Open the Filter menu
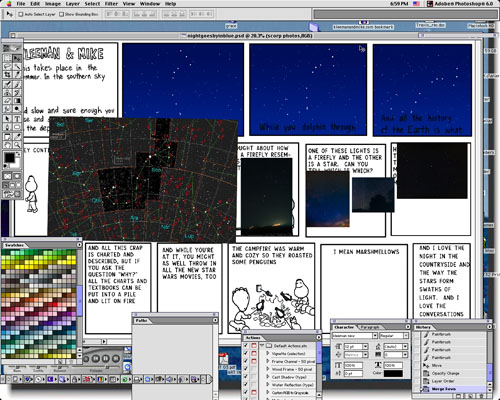 (x=111, y=4)
